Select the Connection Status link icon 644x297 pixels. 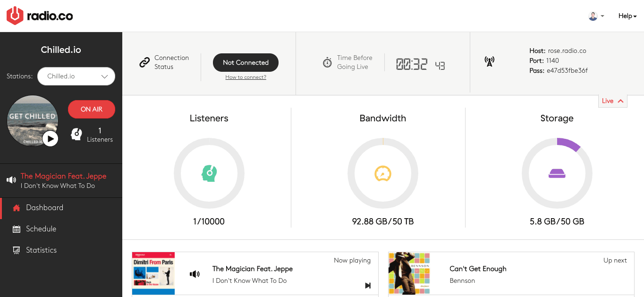pos(144,61)
